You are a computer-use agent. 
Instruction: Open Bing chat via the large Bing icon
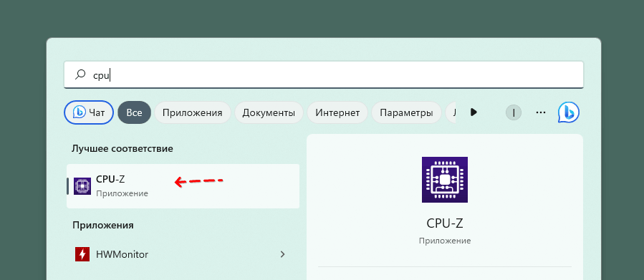tap(569, 112)
